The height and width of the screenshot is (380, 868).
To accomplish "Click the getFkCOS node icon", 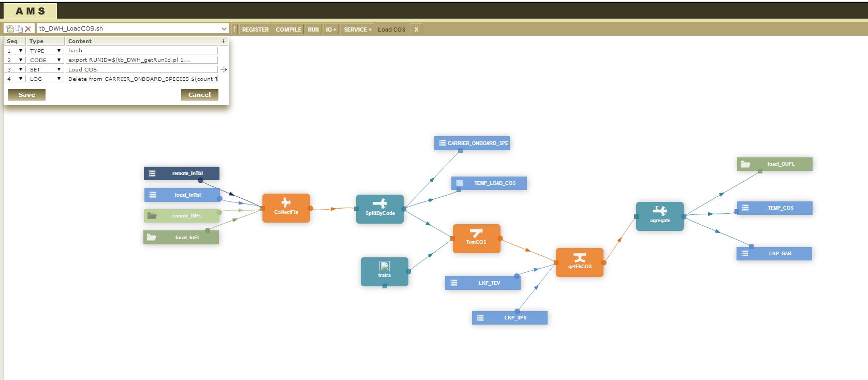I will 579,257.
